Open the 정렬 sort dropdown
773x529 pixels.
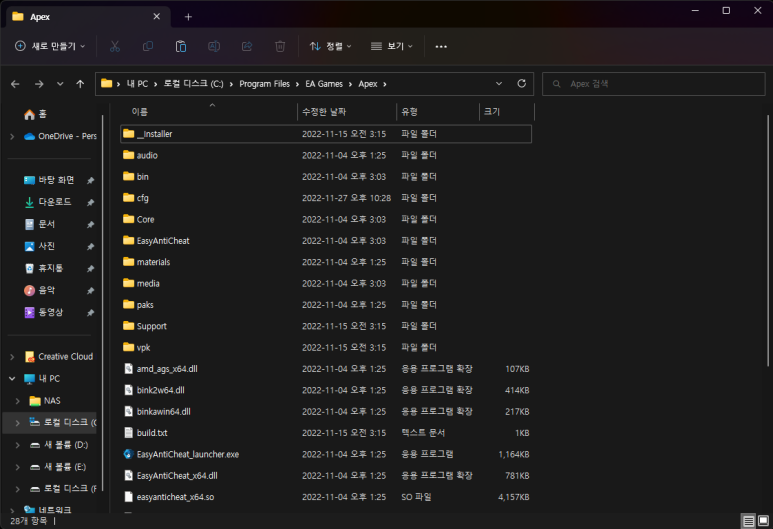[330, 46]
